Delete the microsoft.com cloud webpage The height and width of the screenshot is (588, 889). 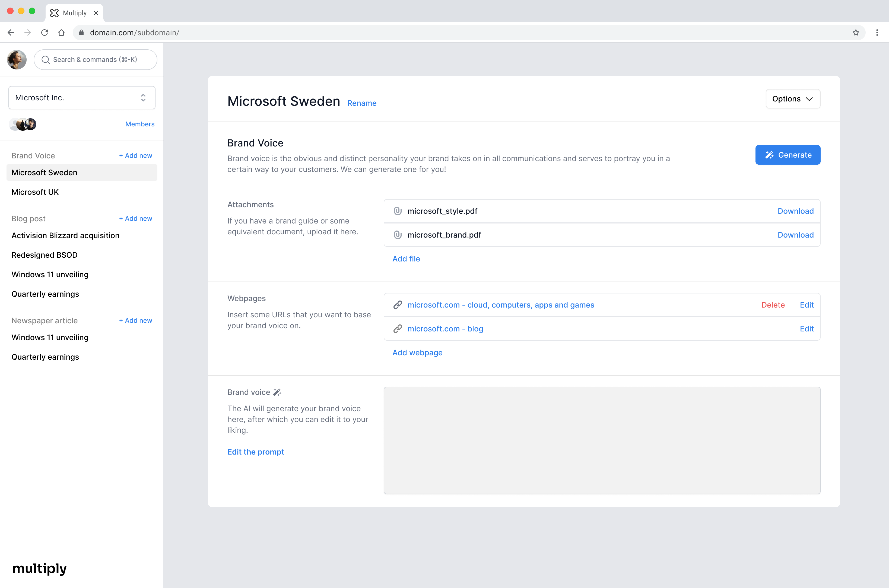773,305
